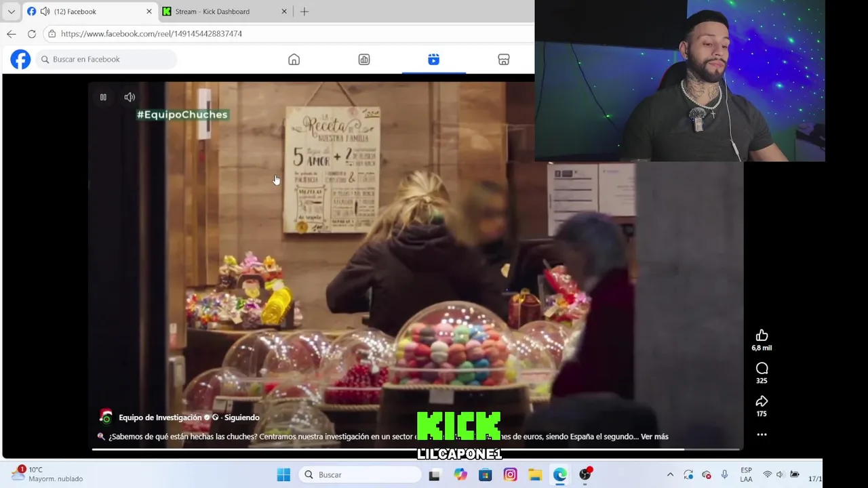Image resolution: width=868 pixels, height=488 pixels.
Task: Open Microsoft Store from taskbar
Action: click(485, 475)
